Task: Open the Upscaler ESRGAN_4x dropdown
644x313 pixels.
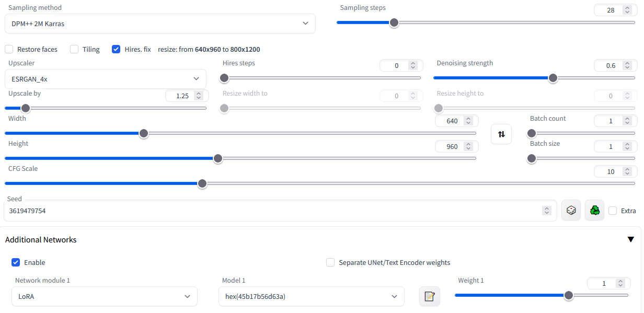Action: point(106,79)
